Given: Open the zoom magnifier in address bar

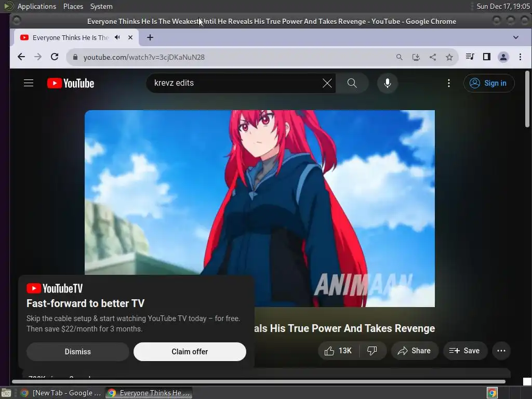Looking at the screenshot, I should (x=400, y=57).
